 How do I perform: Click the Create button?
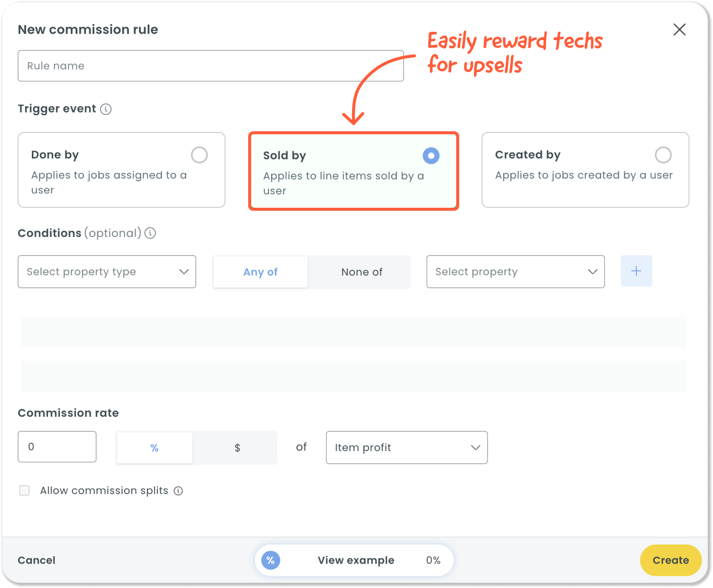click(x=670, y=560)
